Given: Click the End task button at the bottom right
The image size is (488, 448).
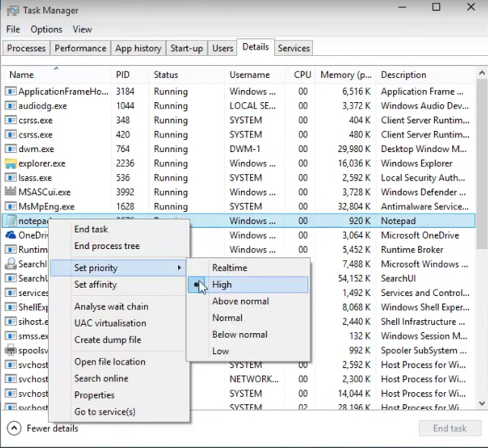Looking at the screenshot, I should tap(450, 429).
